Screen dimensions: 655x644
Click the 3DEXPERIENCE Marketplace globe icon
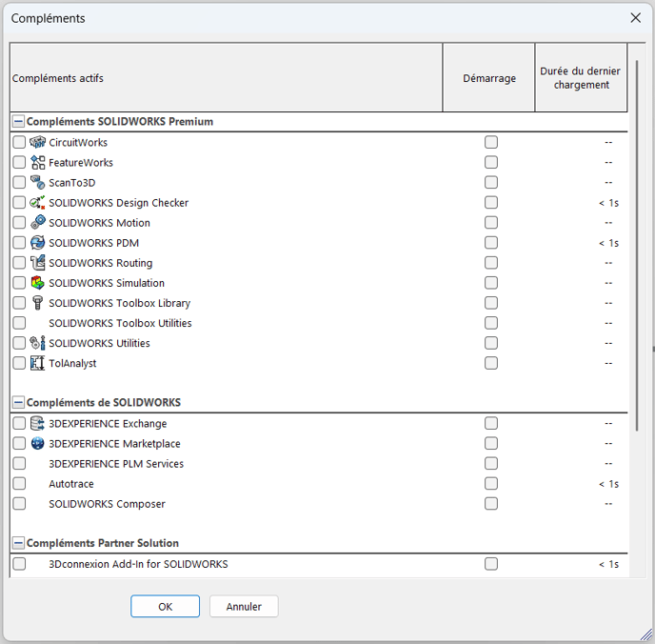pyautogui.click(x=37, y=443)
